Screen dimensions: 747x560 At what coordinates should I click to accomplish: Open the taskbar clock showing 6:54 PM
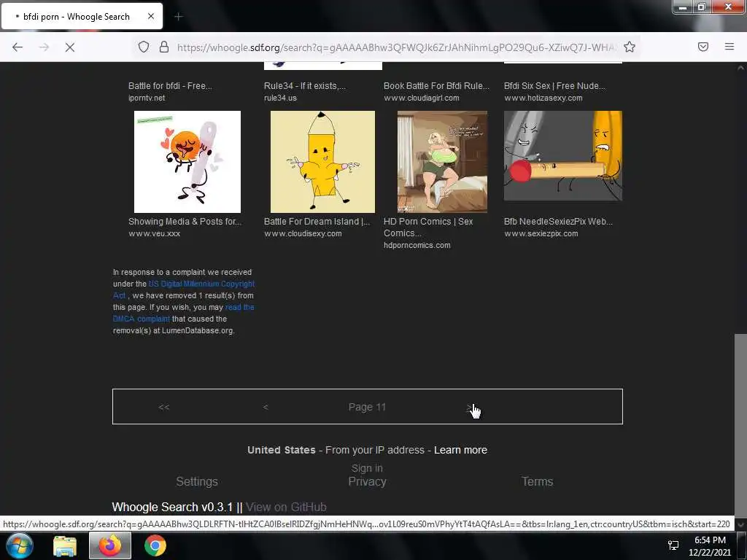(710, 546)
